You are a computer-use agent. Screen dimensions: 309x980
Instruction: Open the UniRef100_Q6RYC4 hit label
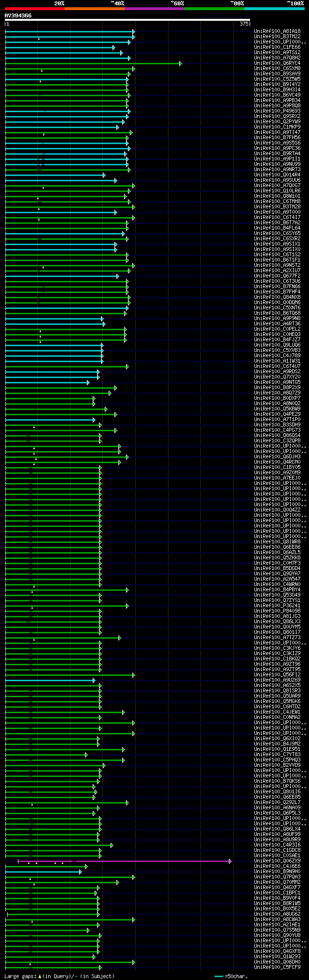[x=277, y=63]
